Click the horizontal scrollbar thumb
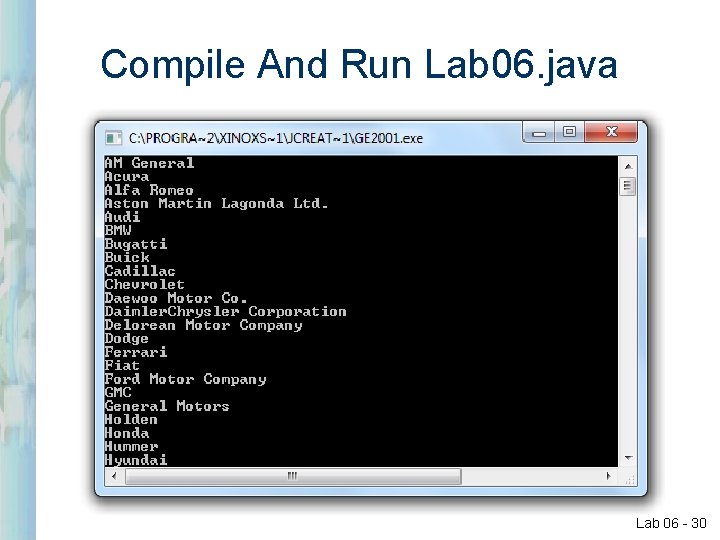The image size is (720, 540). tap(292, 476)
